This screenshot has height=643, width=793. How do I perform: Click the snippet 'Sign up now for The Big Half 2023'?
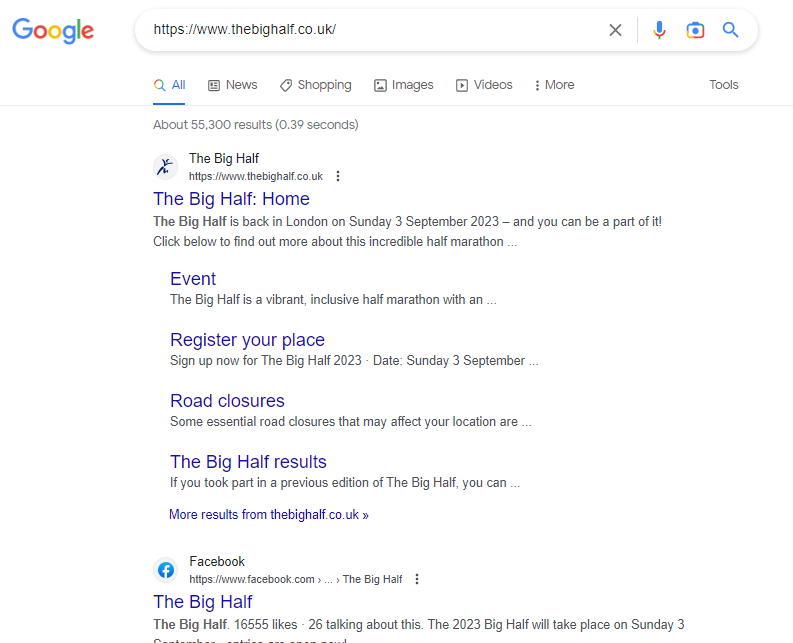pyautogui.click(x=266, y=361)
